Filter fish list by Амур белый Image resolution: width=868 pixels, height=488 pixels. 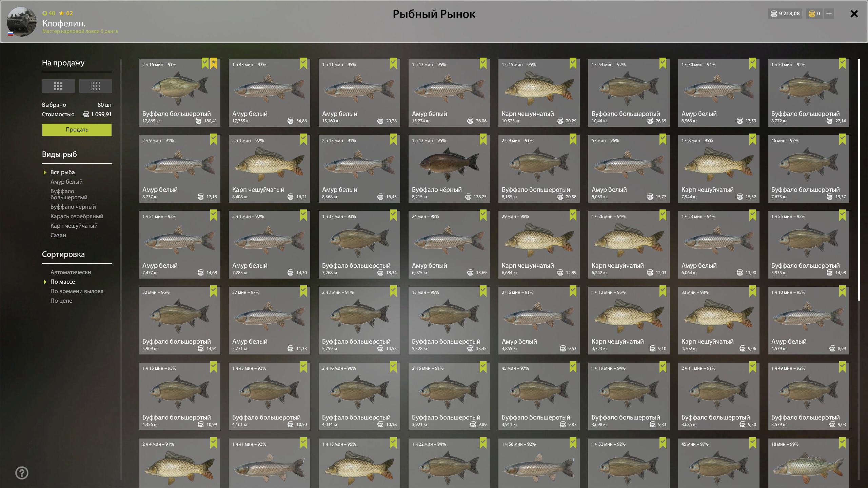tap(66, 182)
